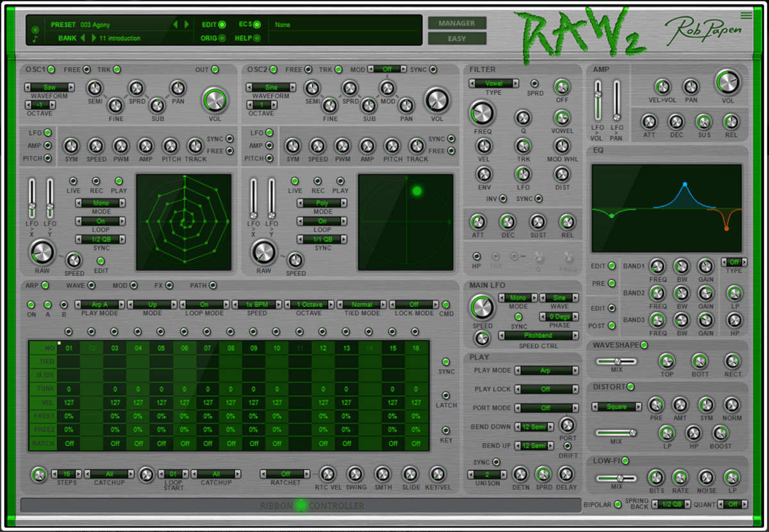769x532 pixels.
Task: Click the OSC1 RAW knob
Action: tap(42, 253)
